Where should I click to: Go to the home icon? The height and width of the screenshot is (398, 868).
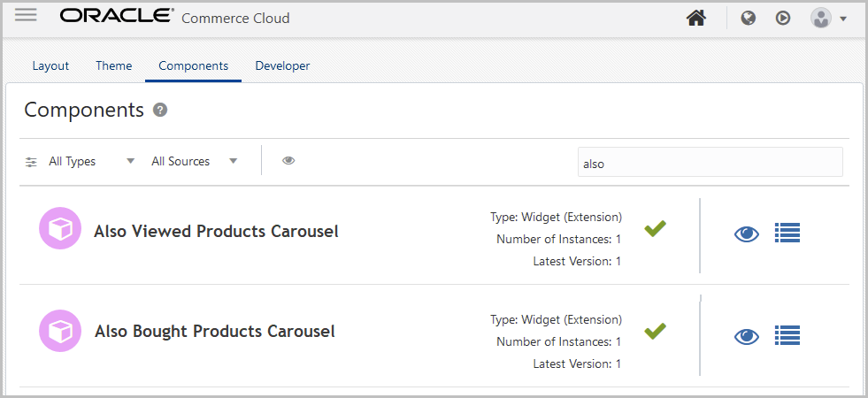point(696,18)
